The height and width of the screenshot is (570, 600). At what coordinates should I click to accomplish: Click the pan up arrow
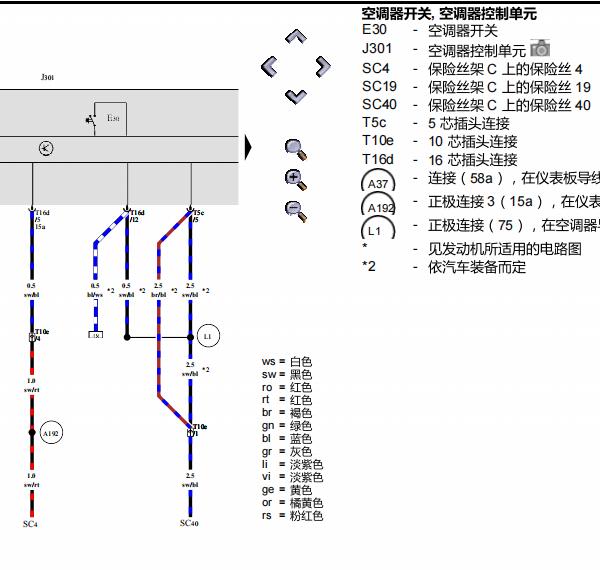pos(296,36)
